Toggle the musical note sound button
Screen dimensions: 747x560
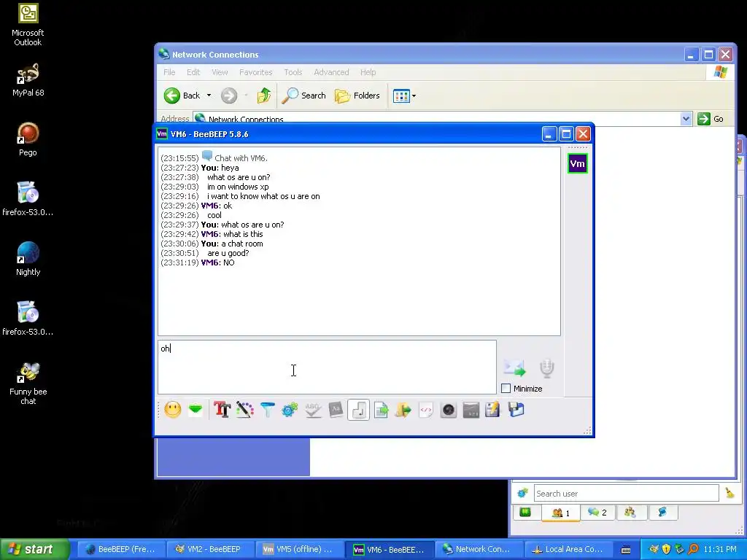click(359, 410)
